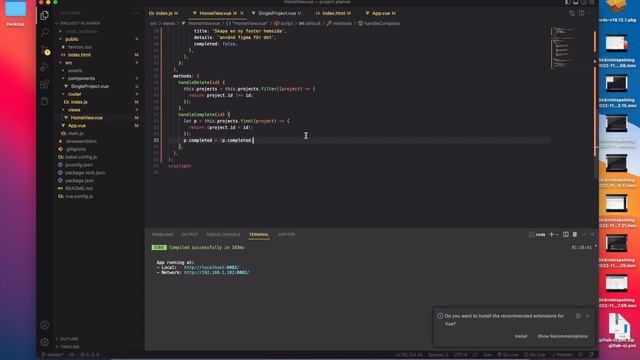Open the Network address link in terminal
The width and height of the screenshot is (640, 360).
coord(216,272)
